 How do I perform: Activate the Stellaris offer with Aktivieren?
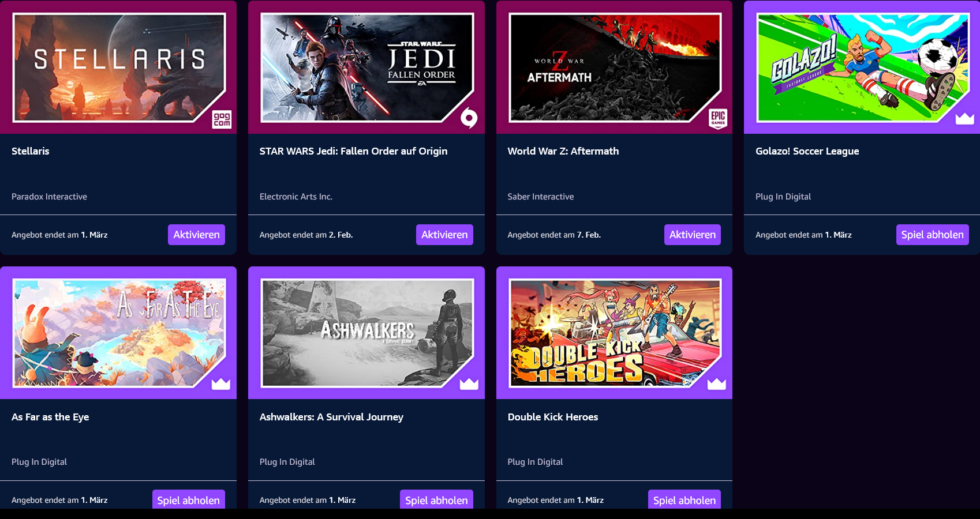pyautogui.click(x=196, y=235)
